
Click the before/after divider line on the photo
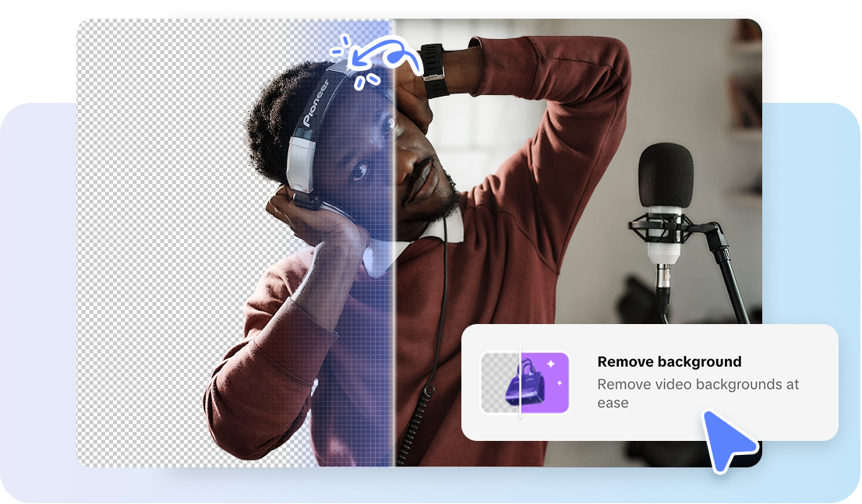point(394,243)
